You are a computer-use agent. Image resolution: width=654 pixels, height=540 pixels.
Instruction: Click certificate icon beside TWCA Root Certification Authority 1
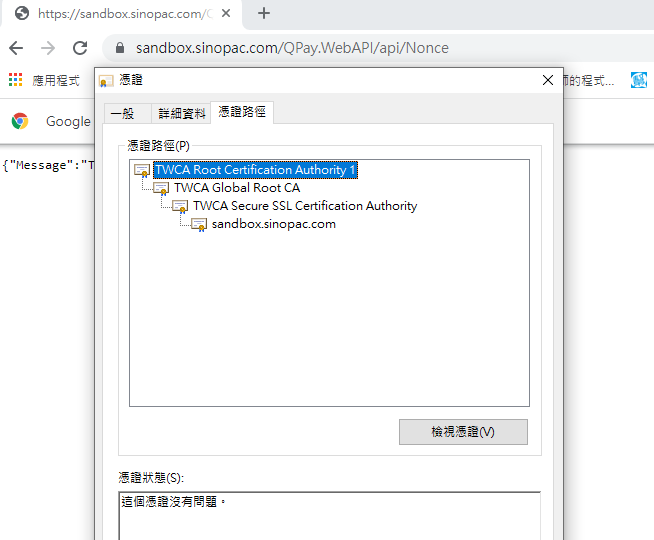click(142, 170)
